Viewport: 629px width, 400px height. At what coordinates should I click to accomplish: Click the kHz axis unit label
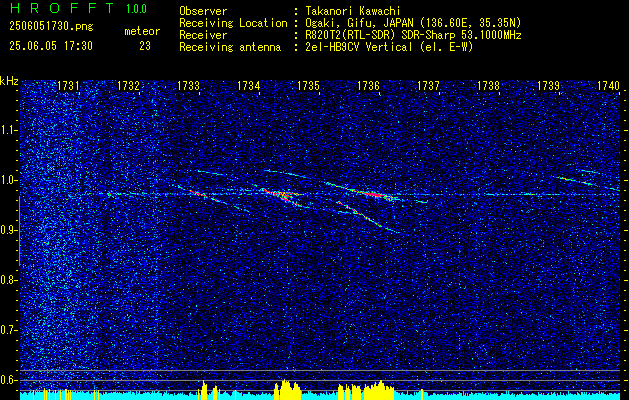tap(9, 81)
